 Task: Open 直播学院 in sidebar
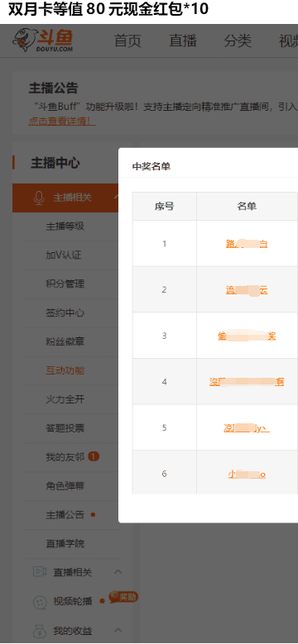click(65, 544)
